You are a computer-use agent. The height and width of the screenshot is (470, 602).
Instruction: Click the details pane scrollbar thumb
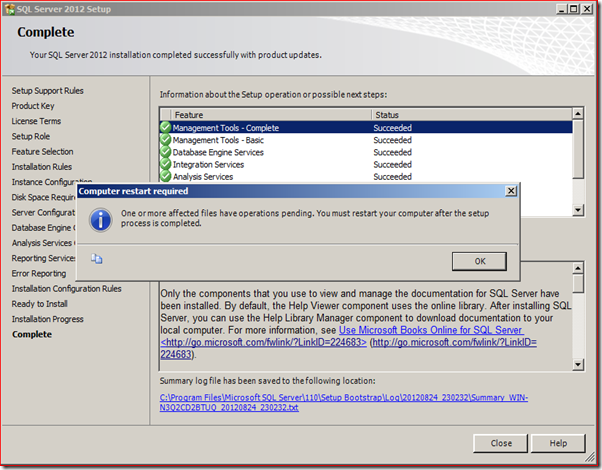click(x=578, y=283)
